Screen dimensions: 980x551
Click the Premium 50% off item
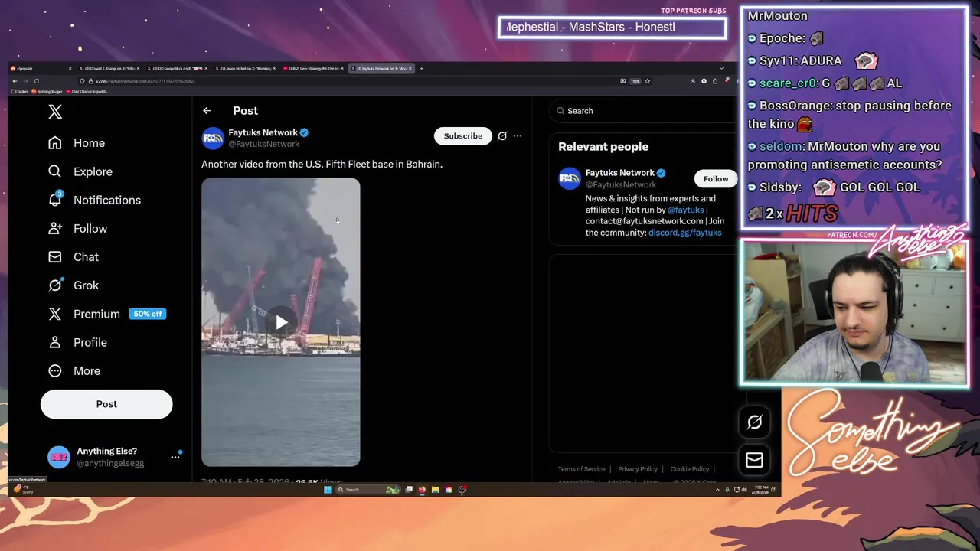106,314
